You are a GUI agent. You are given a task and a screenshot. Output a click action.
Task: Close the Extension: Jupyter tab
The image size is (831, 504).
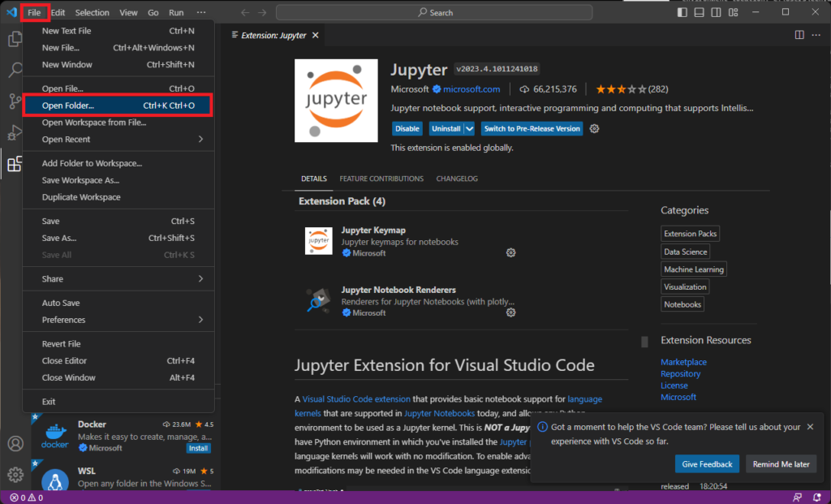(x=316, y=35)
